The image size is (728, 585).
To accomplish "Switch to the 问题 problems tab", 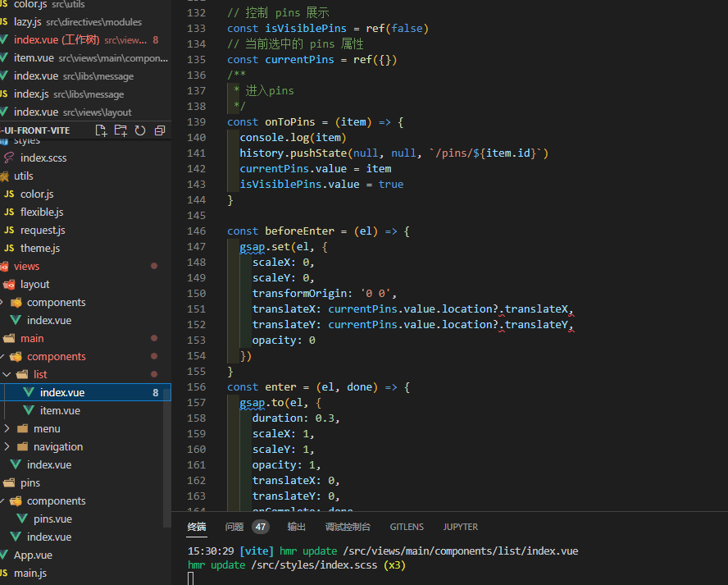I will point(234,527).
